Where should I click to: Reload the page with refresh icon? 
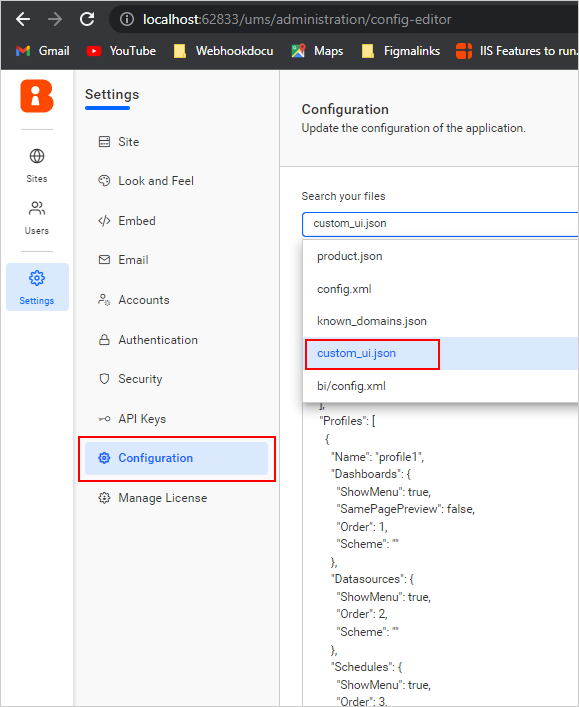[x=87, y=19]
